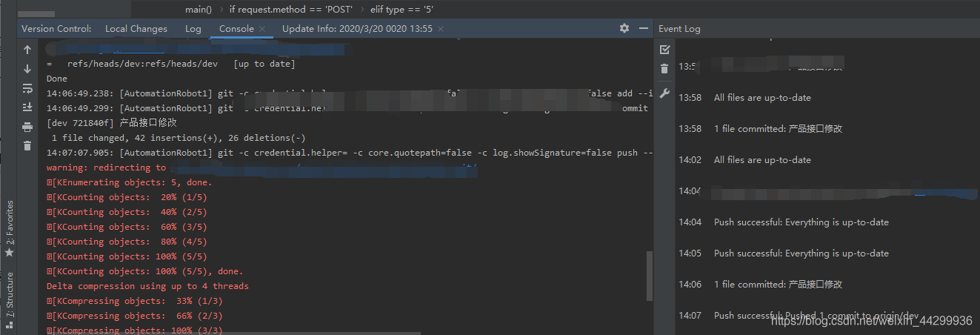Click the 'Done' console line
980x335 pixels.
[57, 79]
